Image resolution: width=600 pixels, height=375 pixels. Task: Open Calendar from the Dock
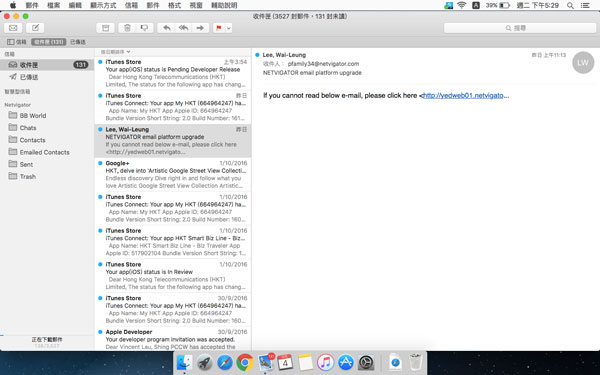(x=285, y=362)
